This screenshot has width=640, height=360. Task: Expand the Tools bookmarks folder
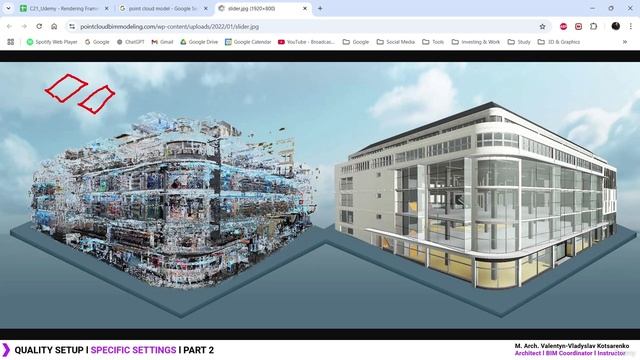point(433,42)
